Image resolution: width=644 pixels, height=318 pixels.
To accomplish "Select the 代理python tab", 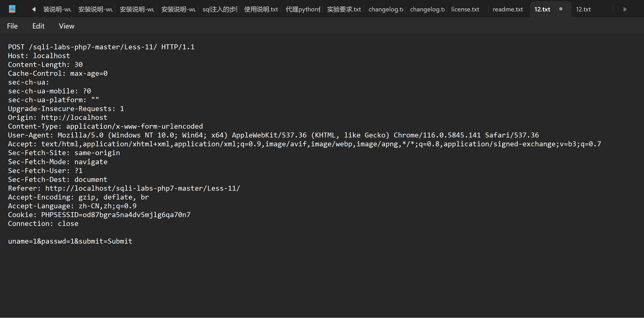I will click(x=303, y=9).
